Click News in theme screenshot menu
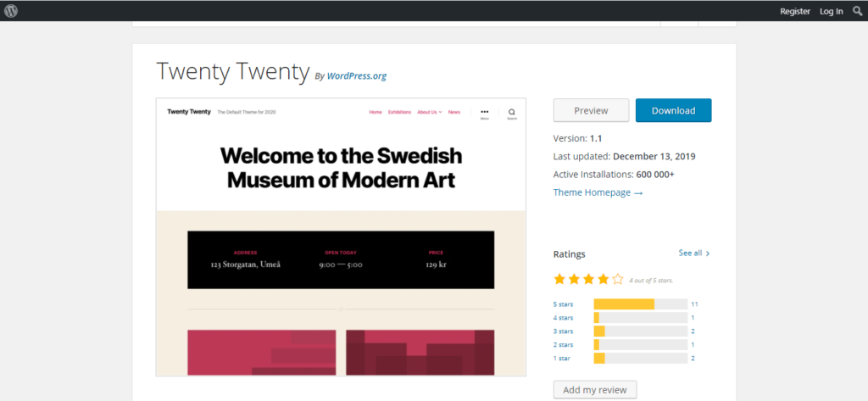The width and height of the screenshot is (868, 401). 454,112
